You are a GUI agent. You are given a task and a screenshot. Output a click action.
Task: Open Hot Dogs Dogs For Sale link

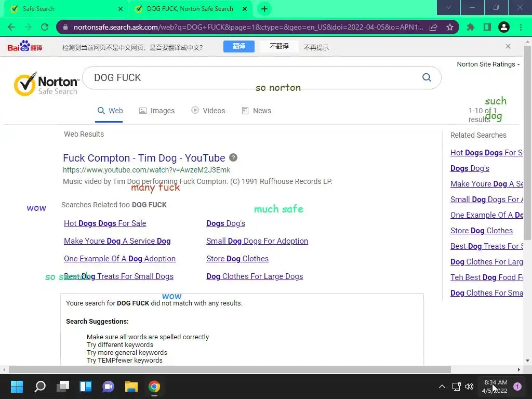105,223
